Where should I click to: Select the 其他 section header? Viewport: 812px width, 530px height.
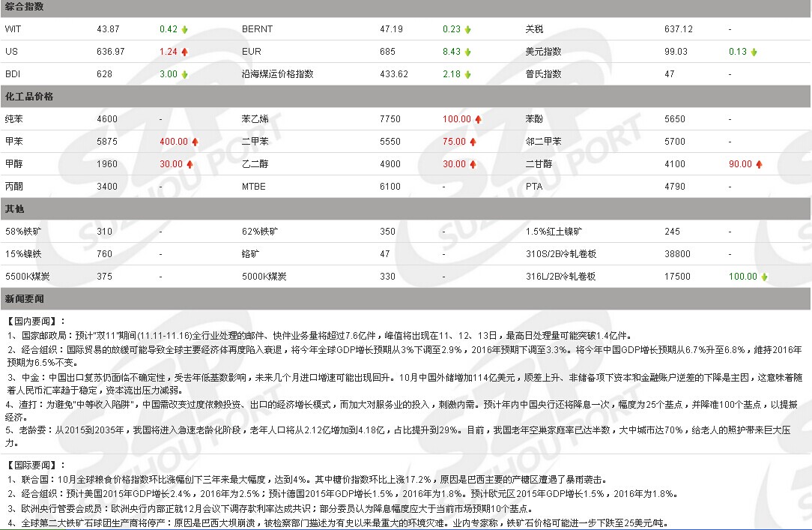14,209
